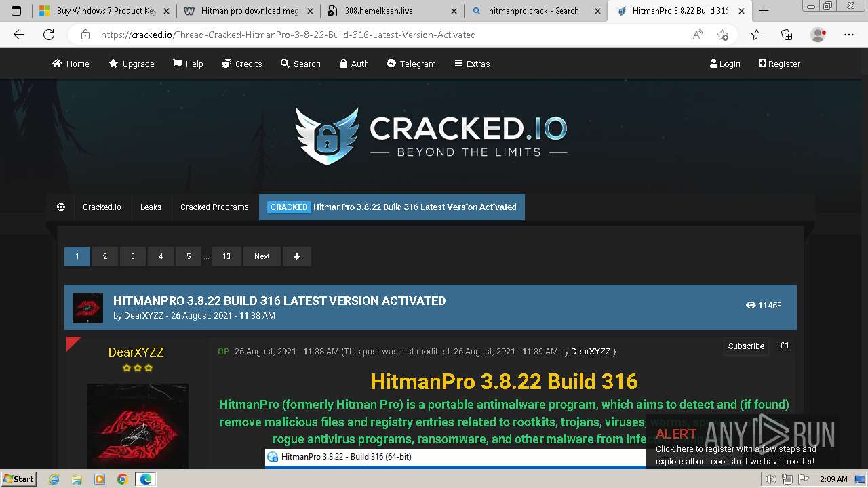Select pagination page 1
Image resolution: width=868 pixels, height=488 pixels.
point(77,256)
